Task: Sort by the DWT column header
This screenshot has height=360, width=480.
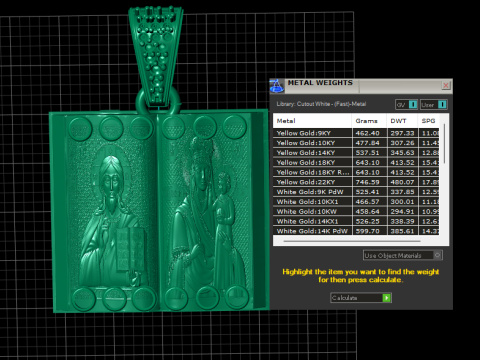Action: pos(402,121)
